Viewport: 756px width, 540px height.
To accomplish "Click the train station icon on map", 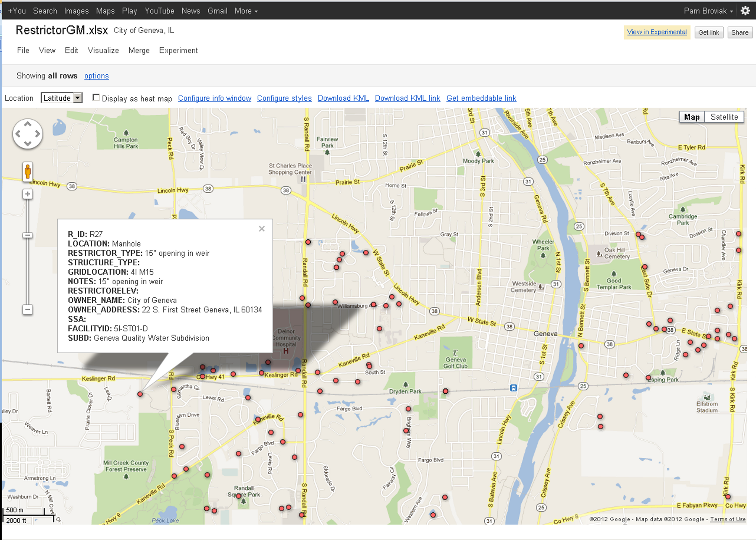I will [x=513, y=388].
